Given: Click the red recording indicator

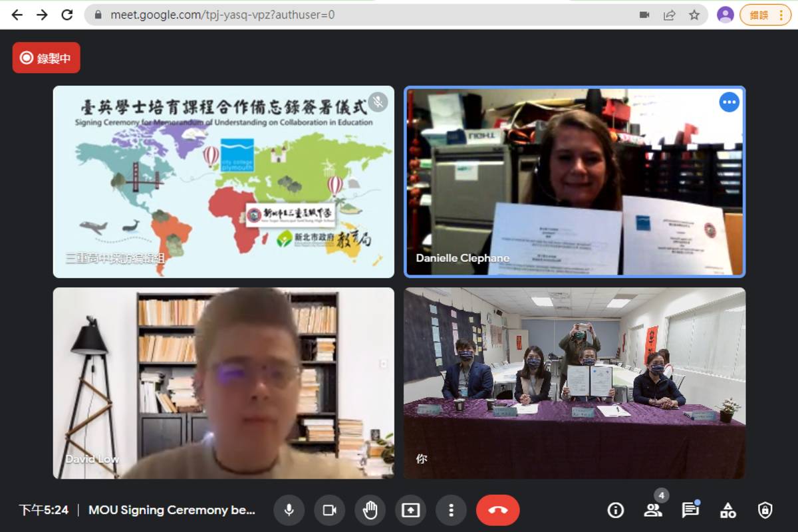Looking at the screenshot, I should (46, 58).
